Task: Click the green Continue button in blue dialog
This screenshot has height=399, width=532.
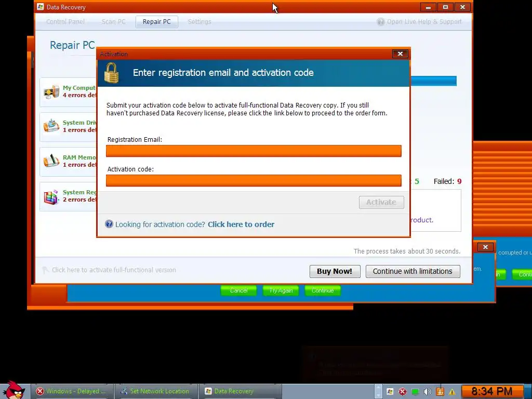Action: pyautogui.click(x=323, y=290)
